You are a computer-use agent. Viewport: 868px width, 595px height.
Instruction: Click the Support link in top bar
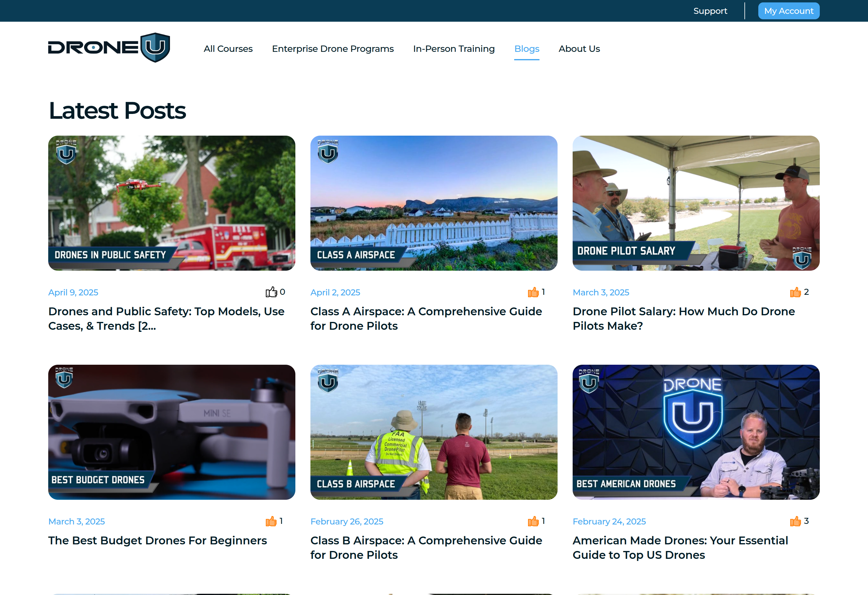click(710, 11)
